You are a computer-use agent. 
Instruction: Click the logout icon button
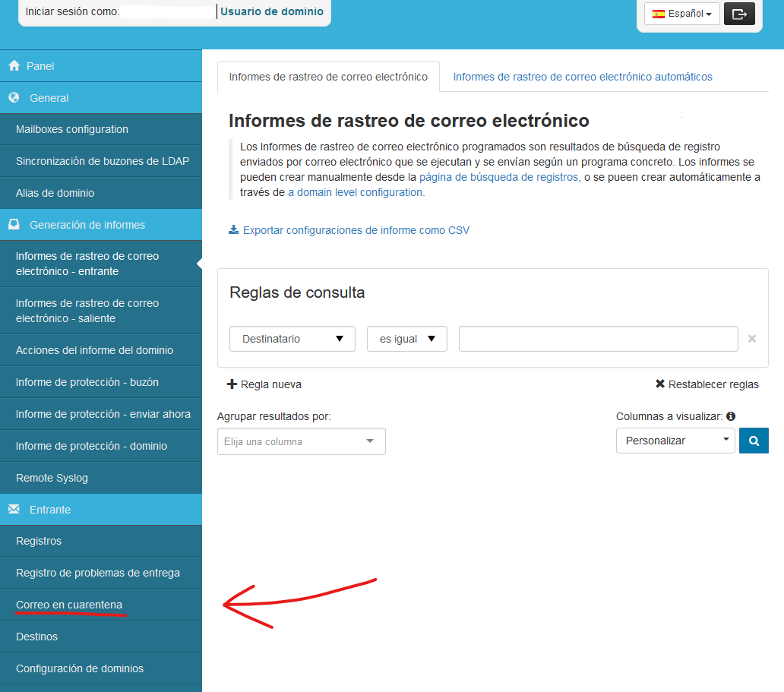tap(738, 14)
